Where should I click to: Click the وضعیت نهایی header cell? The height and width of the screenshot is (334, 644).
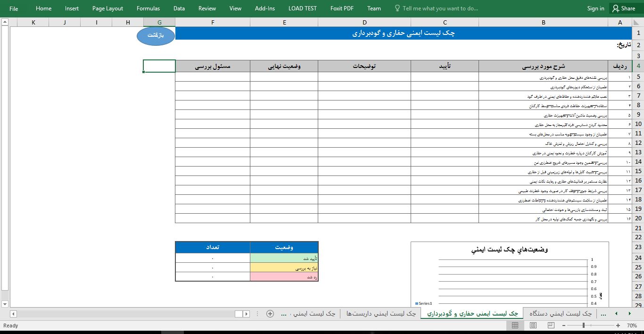(284, 67)
